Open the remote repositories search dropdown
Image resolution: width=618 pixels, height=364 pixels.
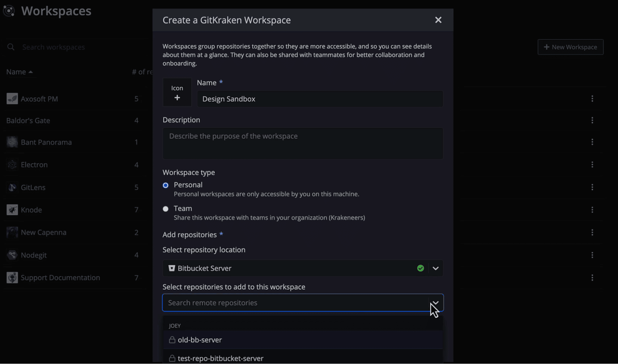point(435,303)
